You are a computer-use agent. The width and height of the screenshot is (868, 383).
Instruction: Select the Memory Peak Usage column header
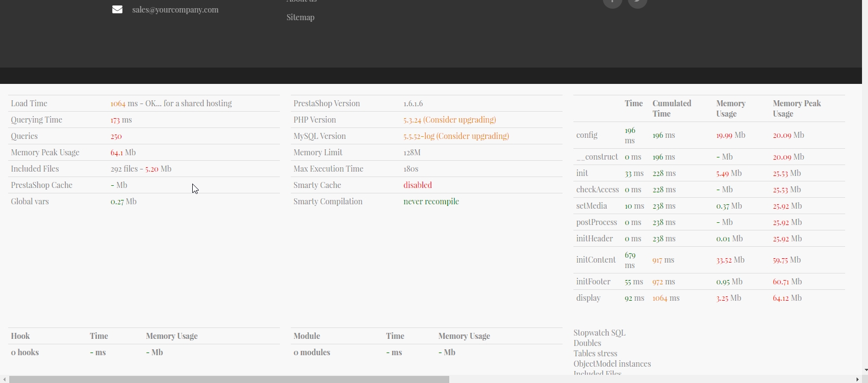pyautogui.click(x=797, y=108)
